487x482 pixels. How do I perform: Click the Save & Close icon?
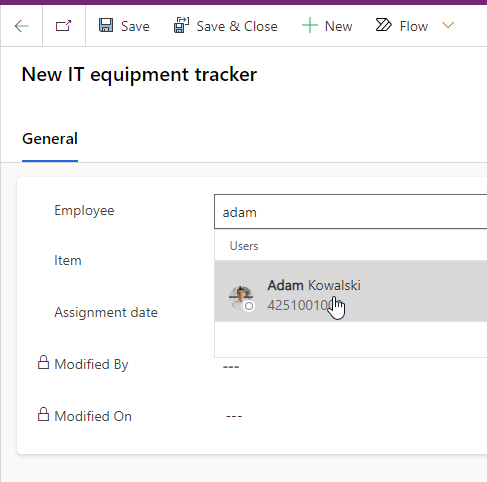tap(181, 25)
